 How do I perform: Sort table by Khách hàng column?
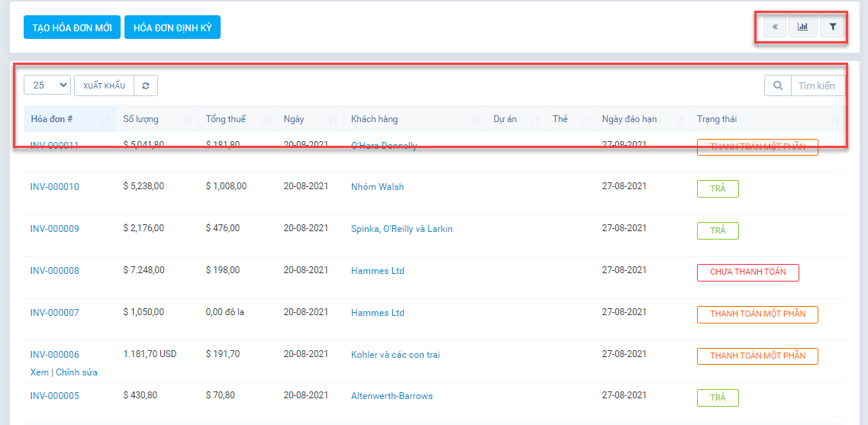374,119
